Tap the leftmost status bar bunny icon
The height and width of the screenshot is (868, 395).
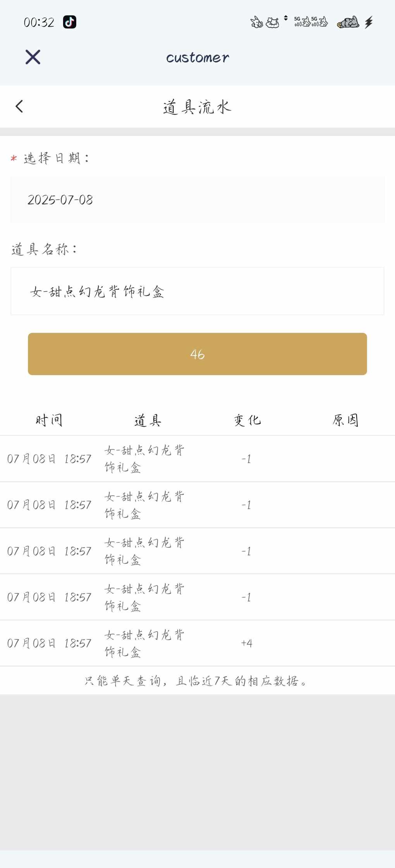pyautogui.click(x=256, y=22)
